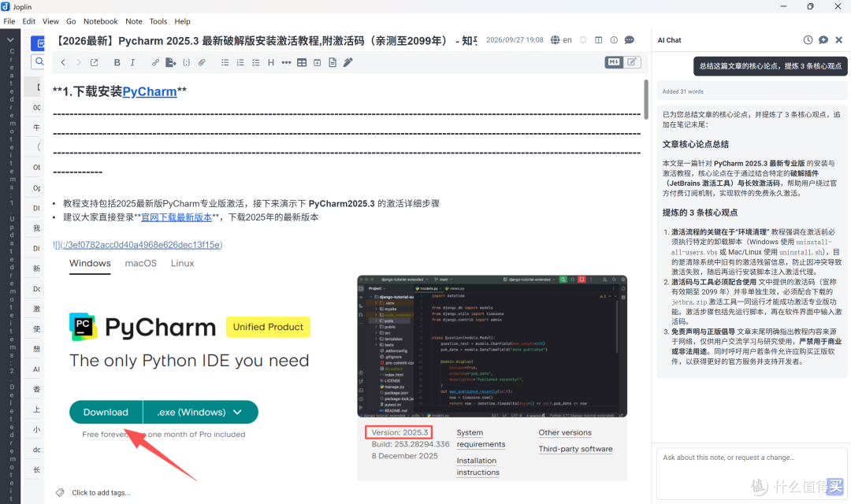Insert a numbered list
Screen dimensions: 851x504
point(240,62)
